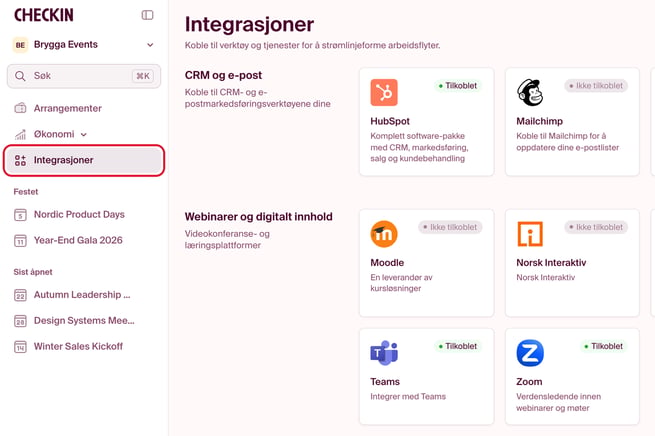
Task: Click the Norsk Interaktiv logo icon
Action: 530,234
